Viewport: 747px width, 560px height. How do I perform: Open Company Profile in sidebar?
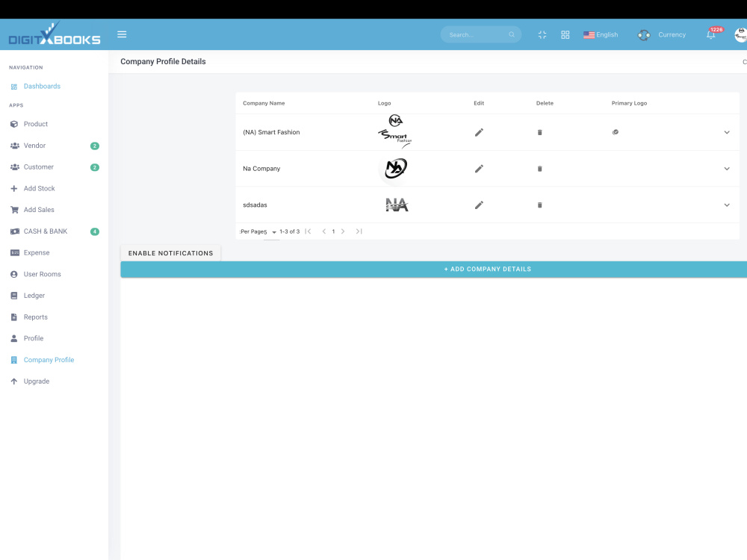click(x=49, y=360)
